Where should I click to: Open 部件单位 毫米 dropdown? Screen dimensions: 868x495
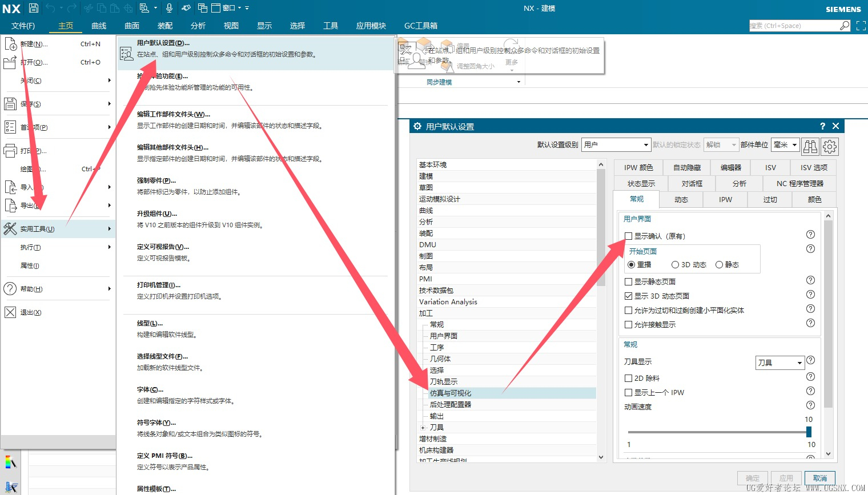pyautogui.click(x=785, y=144)
